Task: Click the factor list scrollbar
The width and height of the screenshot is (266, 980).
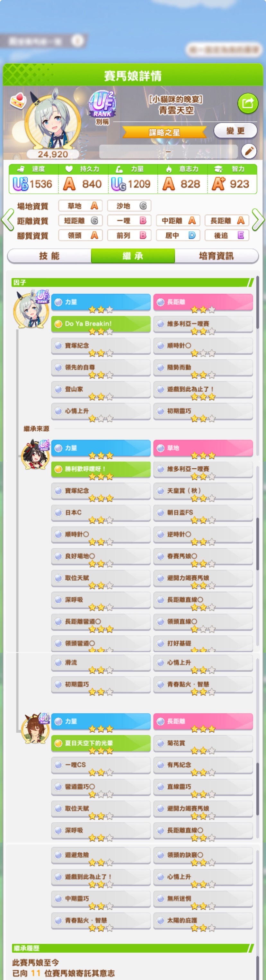Action: pyautogui.click(x=258, y=302)
